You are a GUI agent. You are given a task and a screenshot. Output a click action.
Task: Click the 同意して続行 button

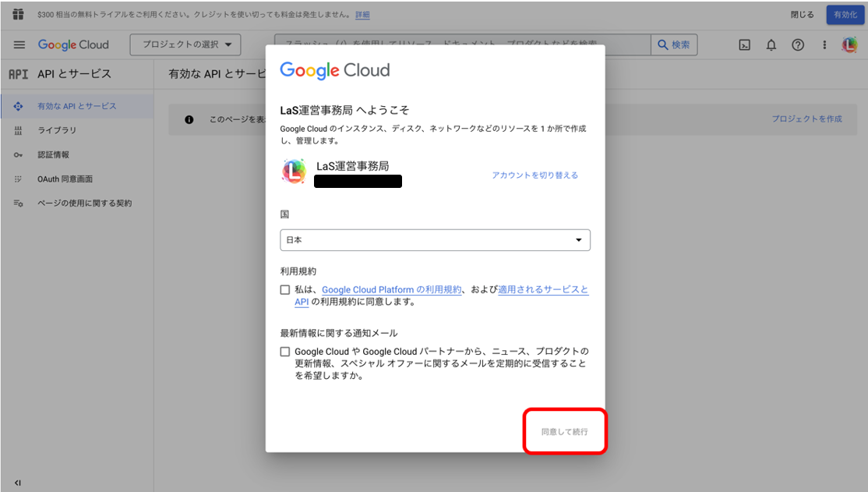(565, 432)
